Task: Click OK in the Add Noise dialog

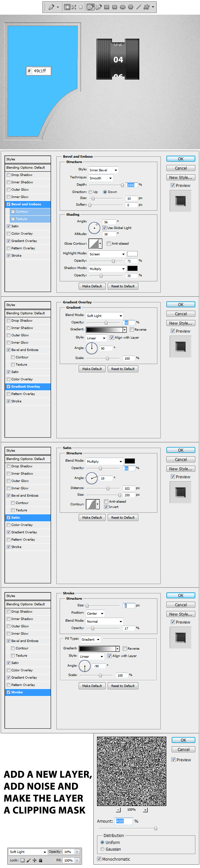Action: [183, 740]
